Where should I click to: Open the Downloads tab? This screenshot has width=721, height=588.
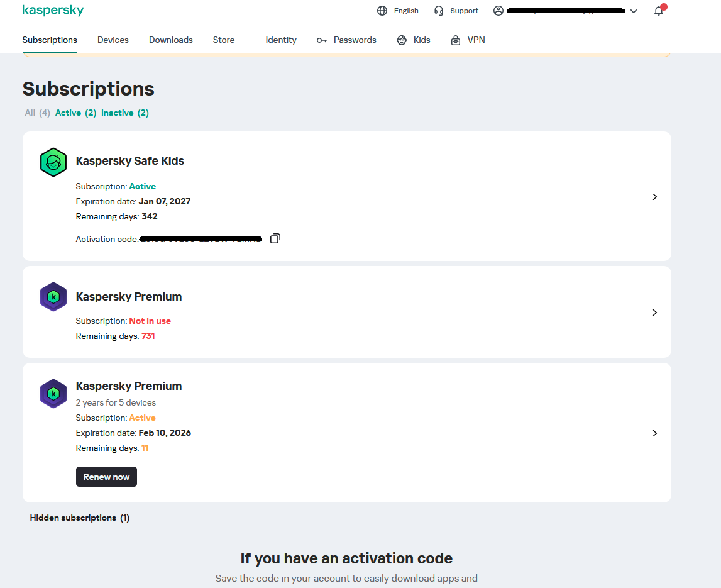pyautogui.click(x=171, y=40)
